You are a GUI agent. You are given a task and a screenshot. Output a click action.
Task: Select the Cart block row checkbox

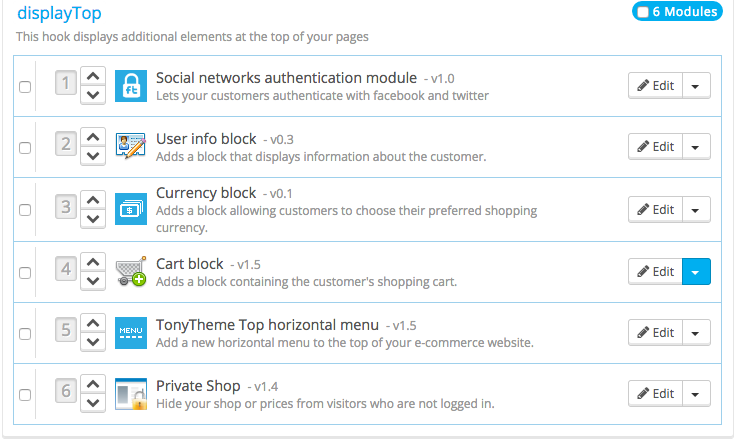(25, 273)
